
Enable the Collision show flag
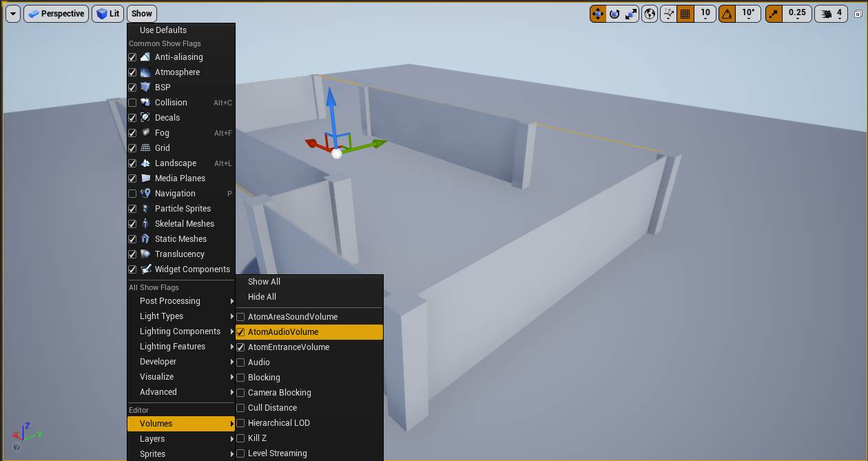tap(132, 102)
